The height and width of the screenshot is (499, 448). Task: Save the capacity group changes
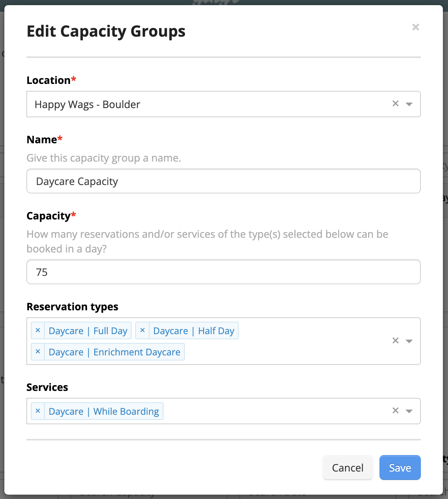400,467
